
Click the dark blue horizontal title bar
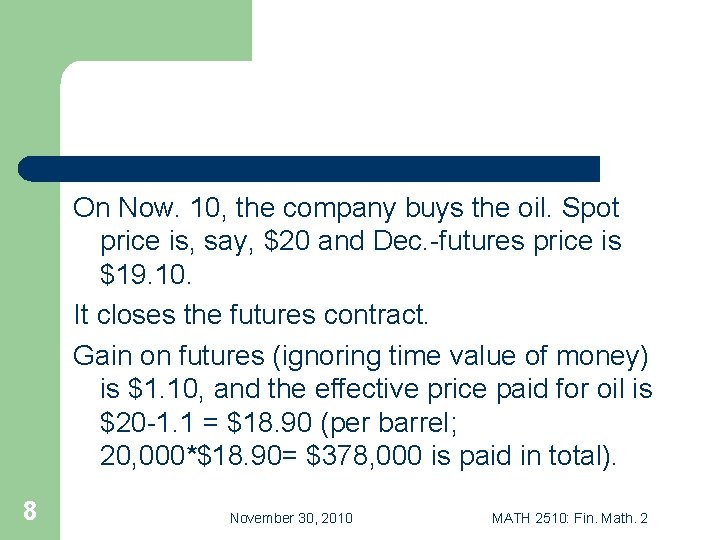point(309,169)
